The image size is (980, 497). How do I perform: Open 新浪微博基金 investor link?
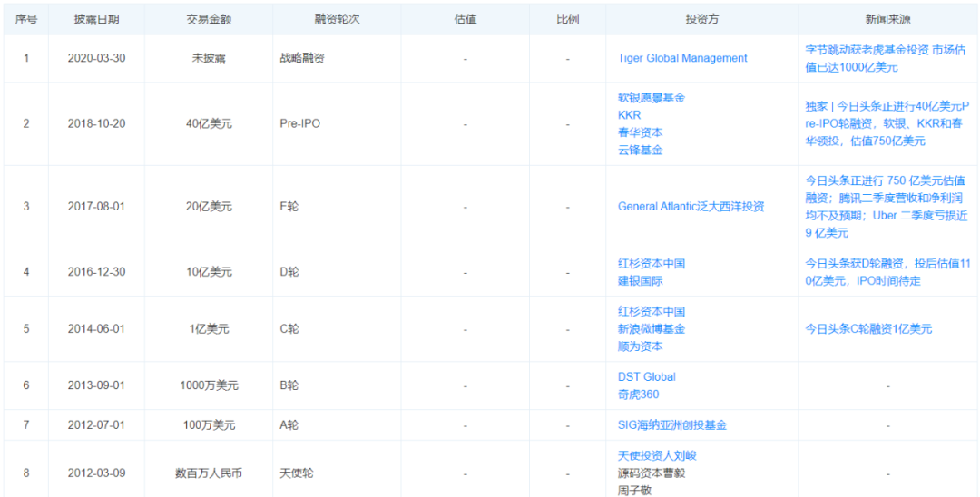(651, 329)
